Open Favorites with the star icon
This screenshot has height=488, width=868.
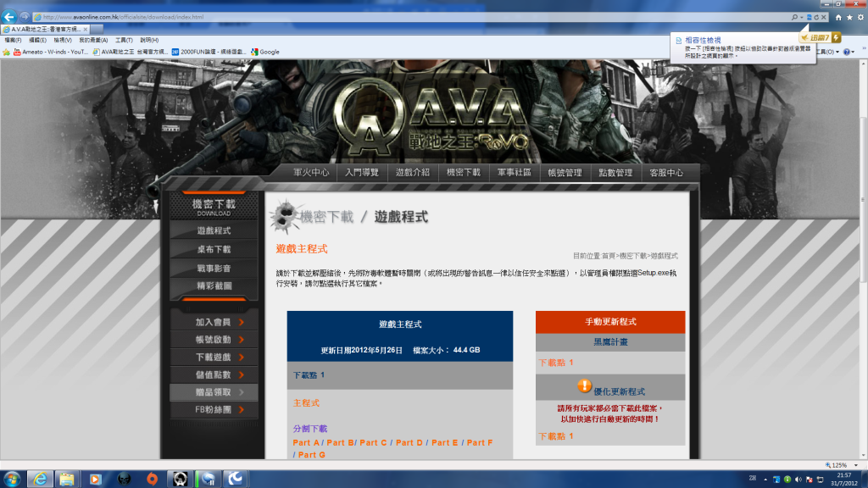pos(849,17)
